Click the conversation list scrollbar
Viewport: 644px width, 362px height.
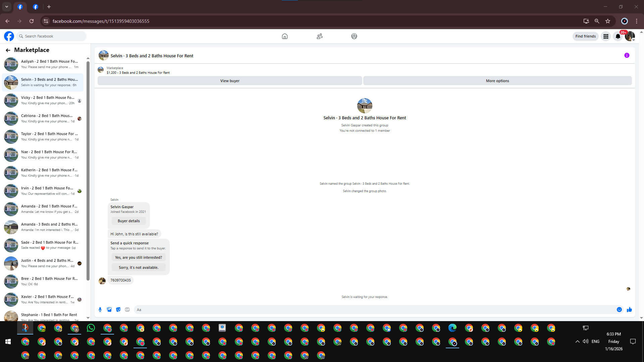click(x=88, y=168)
